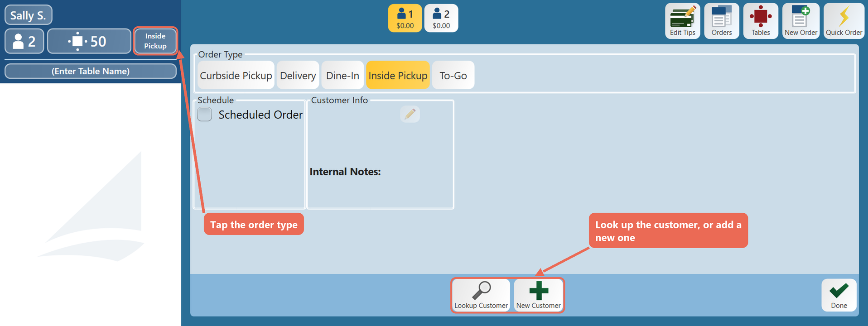
Task: Start a Quick Order
Action: pos(844,21)
